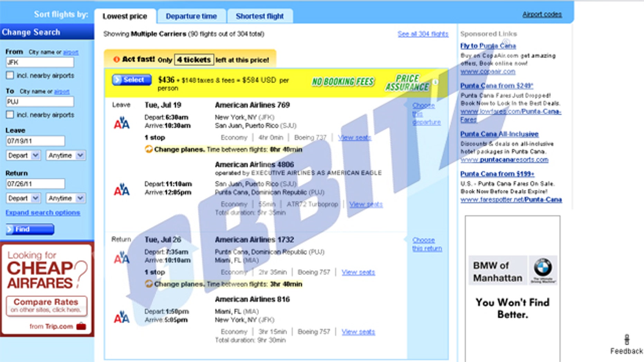This screenshot has width=644, height=362.
Task: View seats for flight 1732
Action: click(x=358, y=272)
